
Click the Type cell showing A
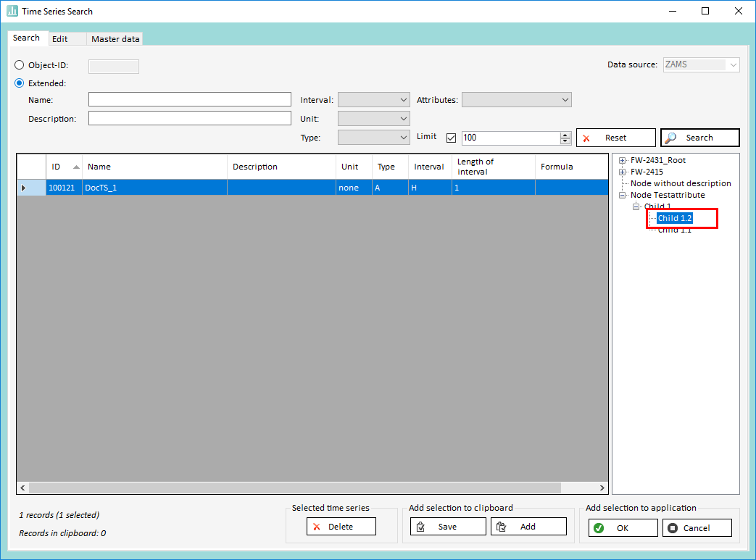click(x=391, y=188)
